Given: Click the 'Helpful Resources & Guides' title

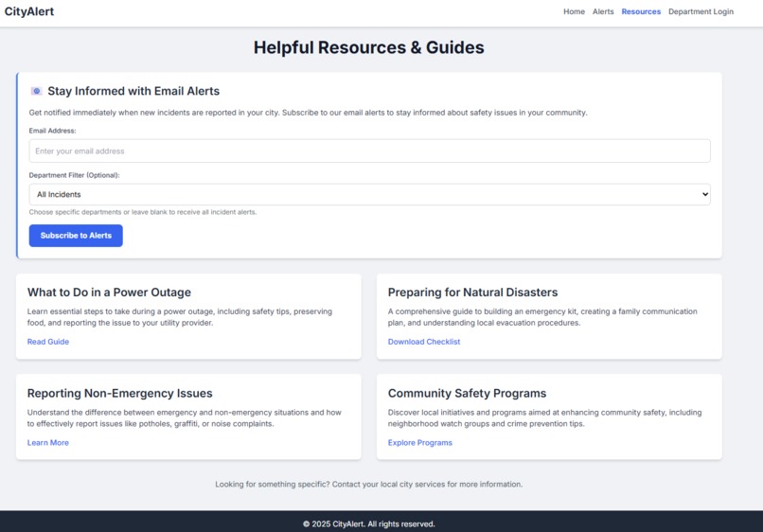Looking at the screenshot, I should click(369, 47).
